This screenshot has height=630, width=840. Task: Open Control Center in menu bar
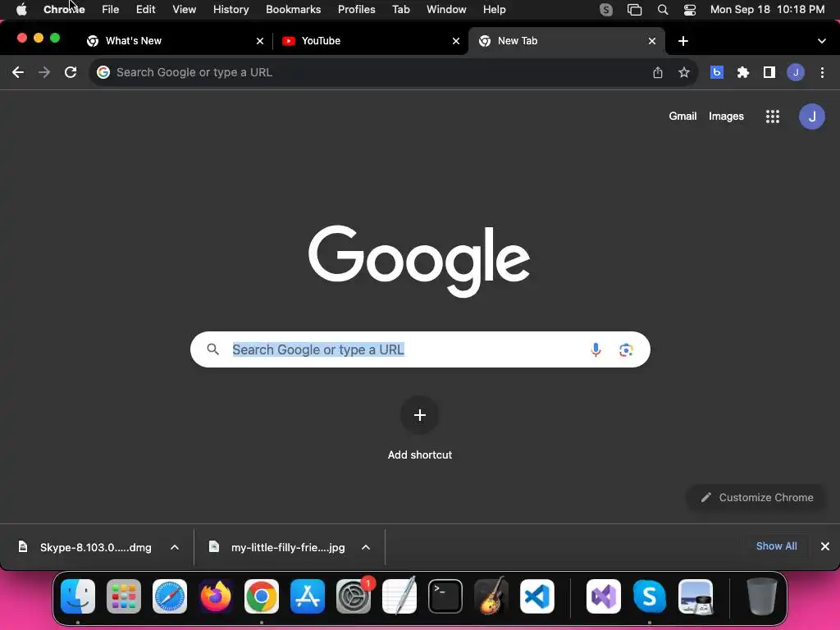[x=690, y=10]
